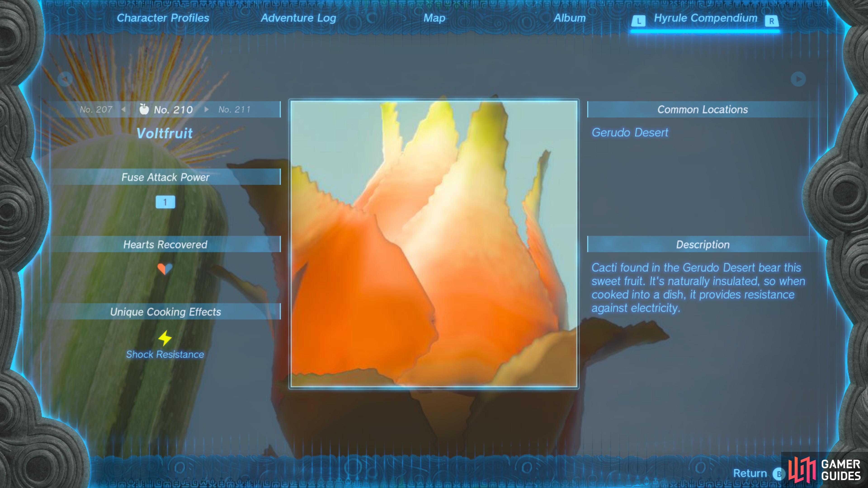
Task: Select next entry No. 211
Action: coord(234,109)
